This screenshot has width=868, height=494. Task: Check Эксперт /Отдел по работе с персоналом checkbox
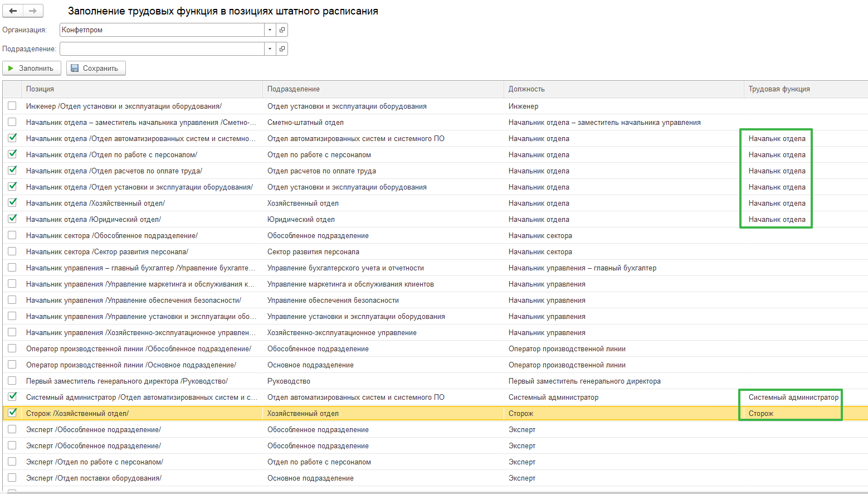pyautogui.click(x=12, y=462)
